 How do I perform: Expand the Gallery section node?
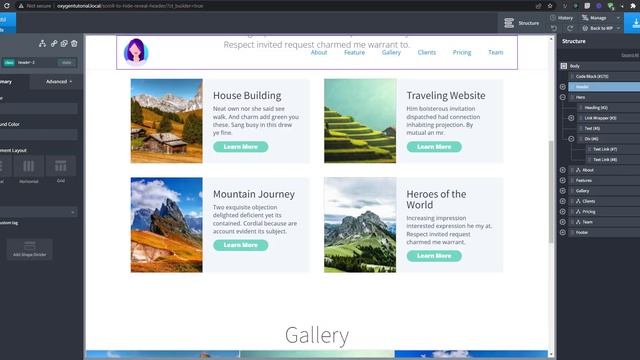(563, 191)
